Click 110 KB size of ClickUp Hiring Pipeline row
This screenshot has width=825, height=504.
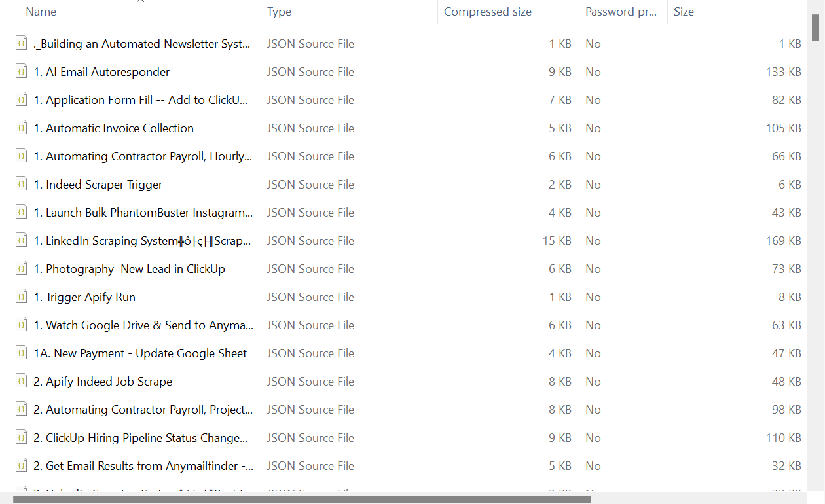pos(784,438)
